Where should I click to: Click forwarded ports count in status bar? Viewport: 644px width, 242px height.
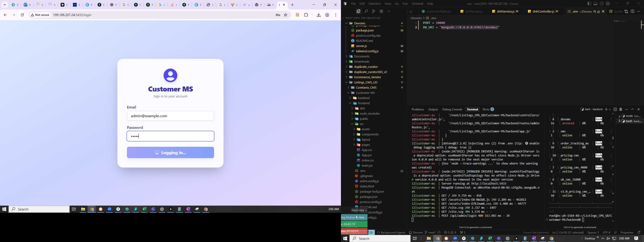463,233
